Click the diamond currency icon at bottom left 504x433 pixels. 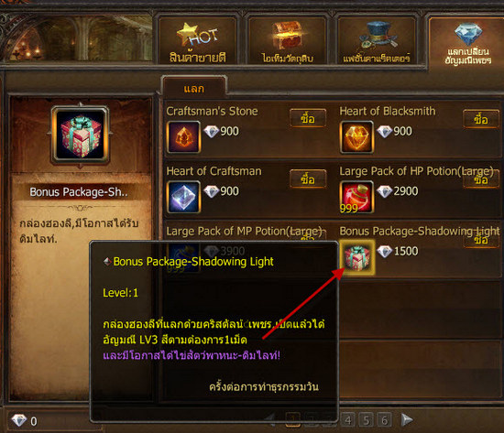point(18,420)
